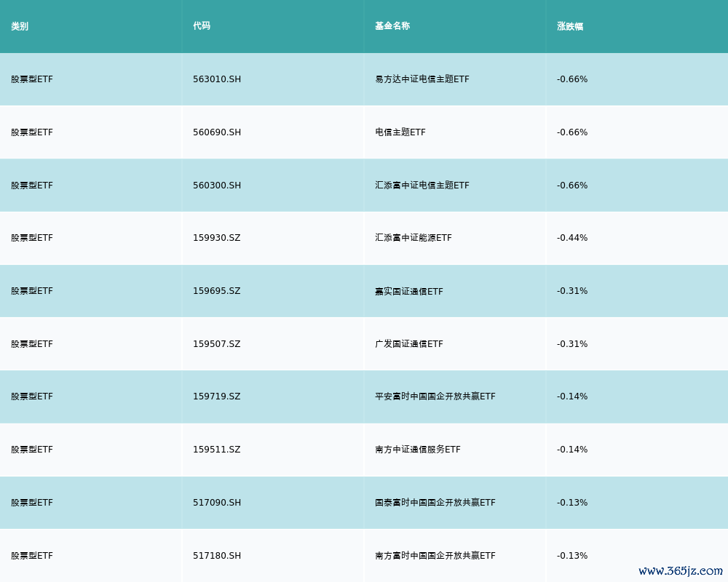Click the -0.66% value for 563010.SH

tap(572, 79)
